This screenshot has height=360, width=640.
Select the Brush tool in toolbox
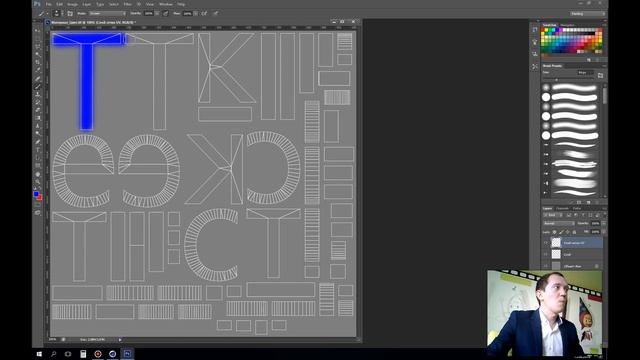38,87
